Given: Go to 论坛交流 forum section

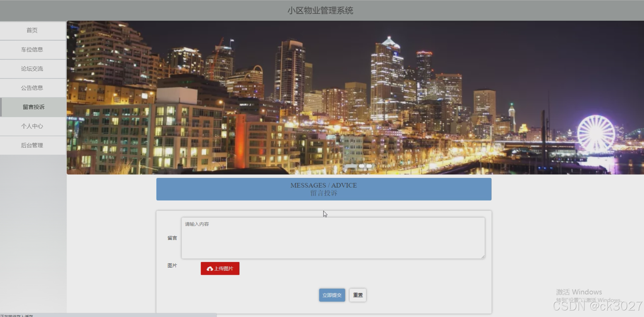Looking at the screenshot, I should click(32, 69).
